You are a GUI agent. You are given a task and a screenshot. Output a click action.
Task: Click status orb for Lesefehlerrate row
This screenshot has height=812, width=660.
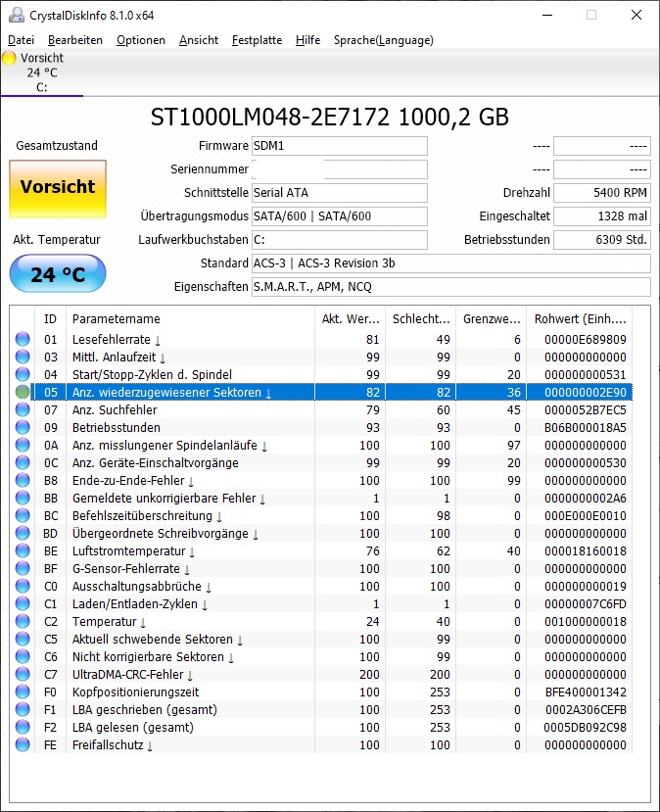(x=23, y=339)
